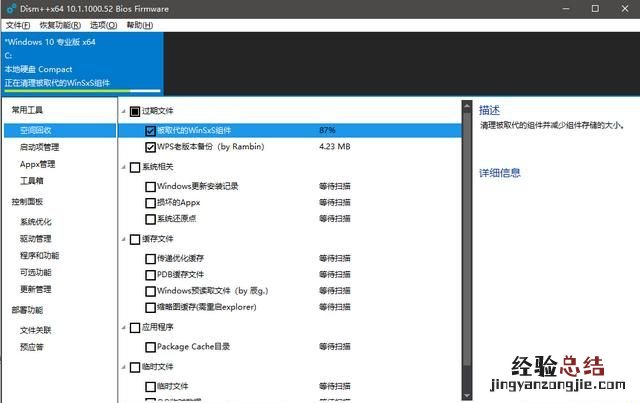Click the Dism++ app icon in title bar
Screen dimensions: 640x403
pos(11,9)
